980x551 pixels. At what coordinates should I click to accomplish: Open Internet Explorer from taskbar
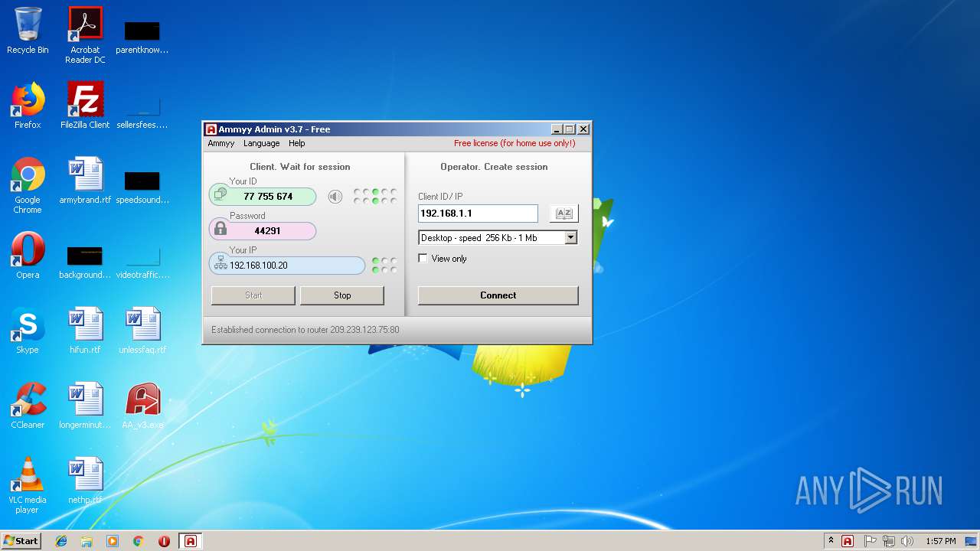pos(61,541)
